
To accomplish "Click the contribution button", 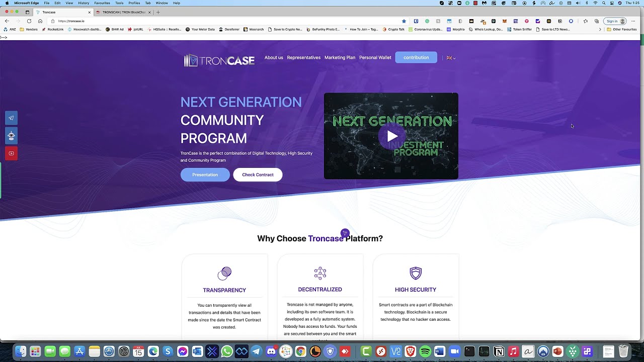I will [x=416, y=57].
